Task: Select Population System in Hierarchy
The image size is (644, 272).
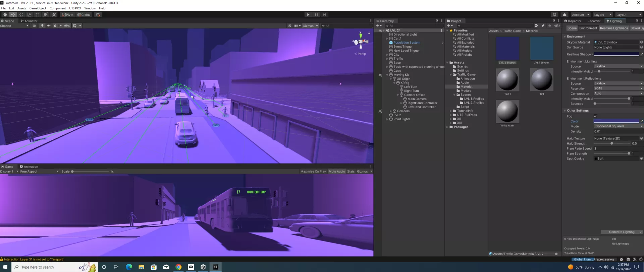Action: (x=407, y=43)
